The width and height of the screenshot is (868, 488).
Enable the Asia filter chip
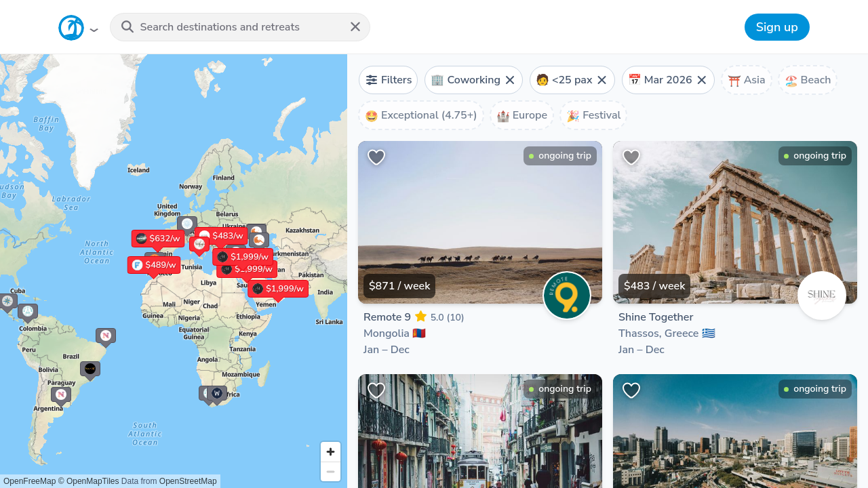tap(747, 80)
